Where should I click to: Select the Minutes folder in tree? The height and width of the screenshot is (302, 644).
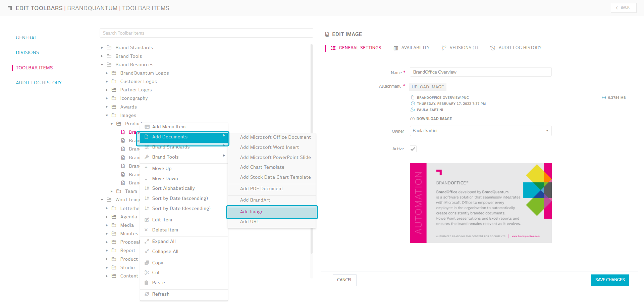(x=129, y=233)
